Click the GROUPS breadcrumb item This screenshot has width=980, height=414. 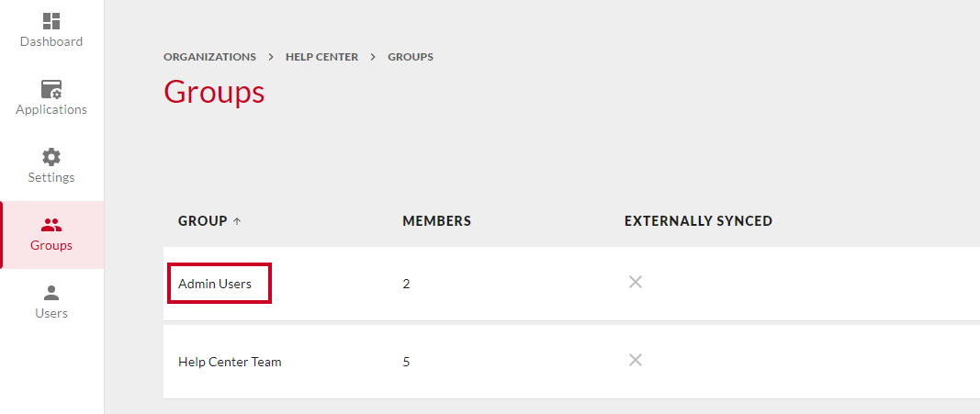[411, 57]
